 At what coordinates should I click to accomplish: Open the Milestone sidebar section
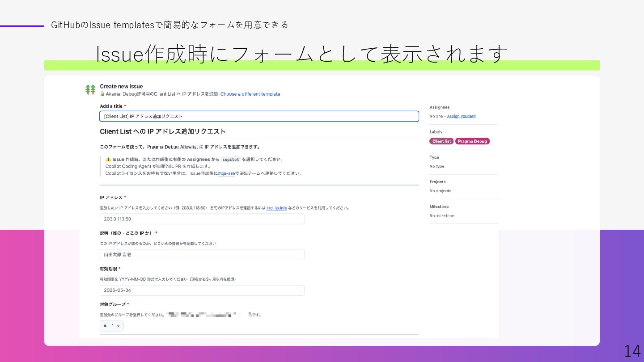point(439,206)
